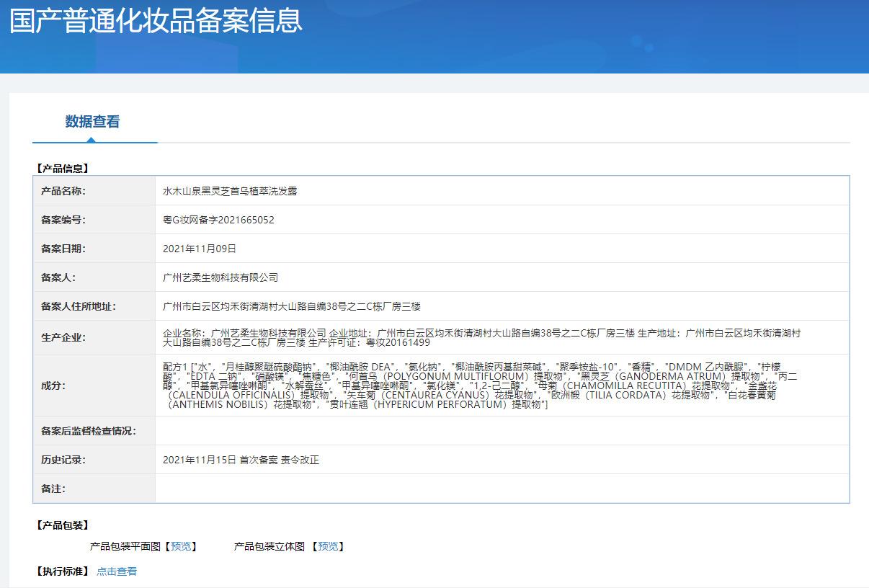The height and width of the screenshot is (588, 869).
Task: Click the 历史记录 row label
Action: click(63, 460)
